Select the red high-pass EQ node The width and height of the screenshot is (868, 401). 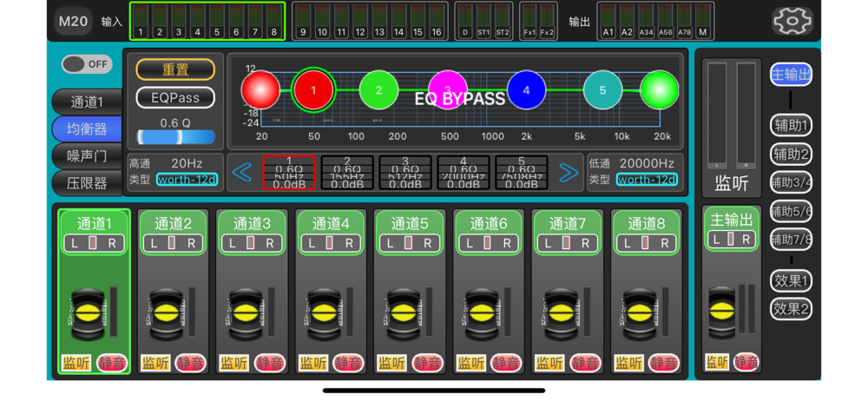coord(260,89)
